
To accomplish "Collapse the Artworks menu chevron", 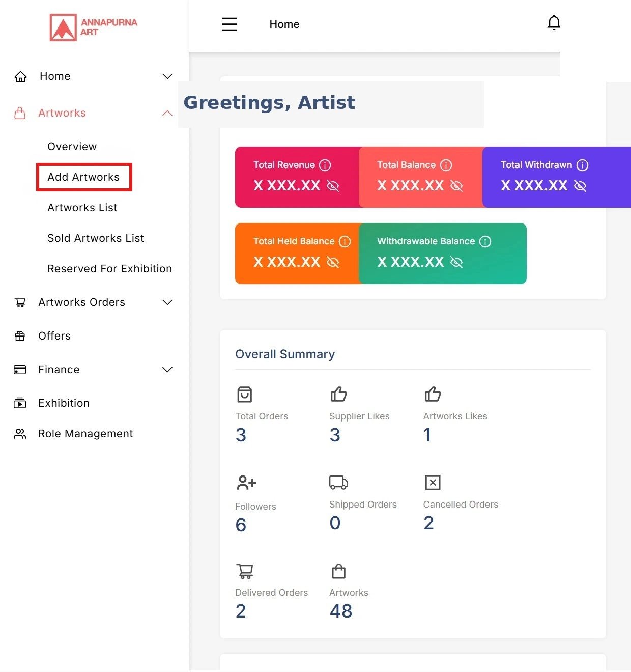I will (167, 113).
